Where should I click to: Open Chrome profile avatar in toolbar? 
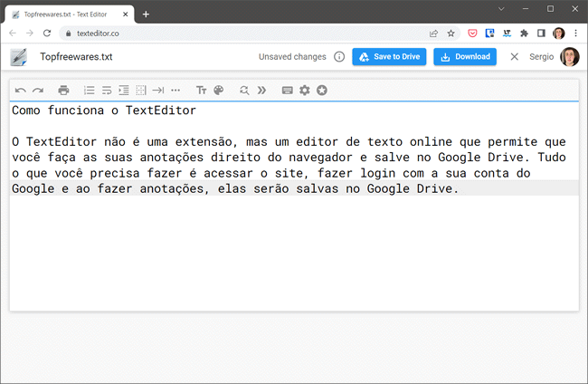tap(558, 34)
